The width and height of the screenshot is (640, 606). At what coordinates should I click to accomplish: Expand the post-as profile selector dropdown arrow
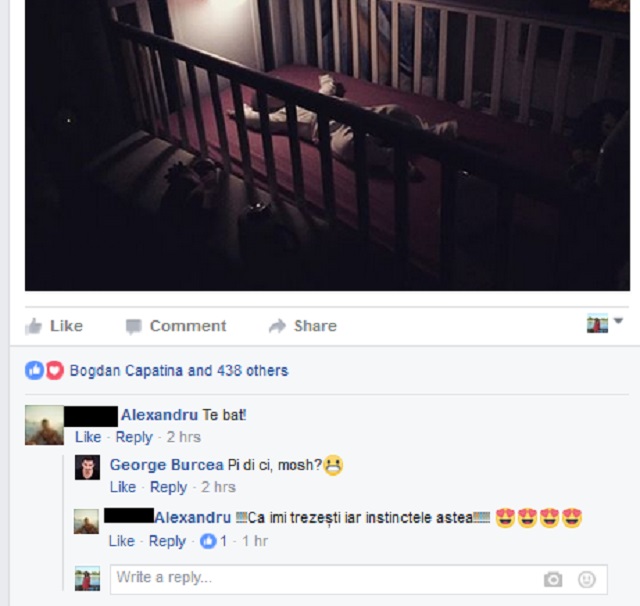(618, 321)
